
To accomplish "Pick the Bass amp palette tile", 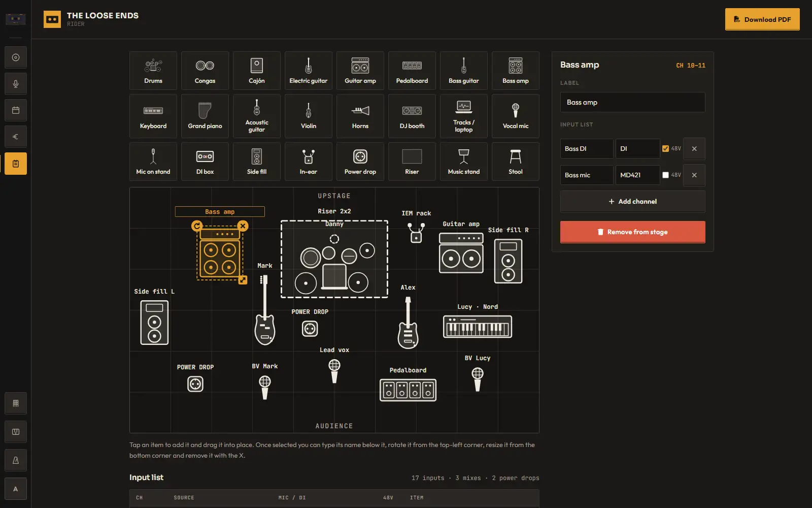I will click(x=516, y=71).
